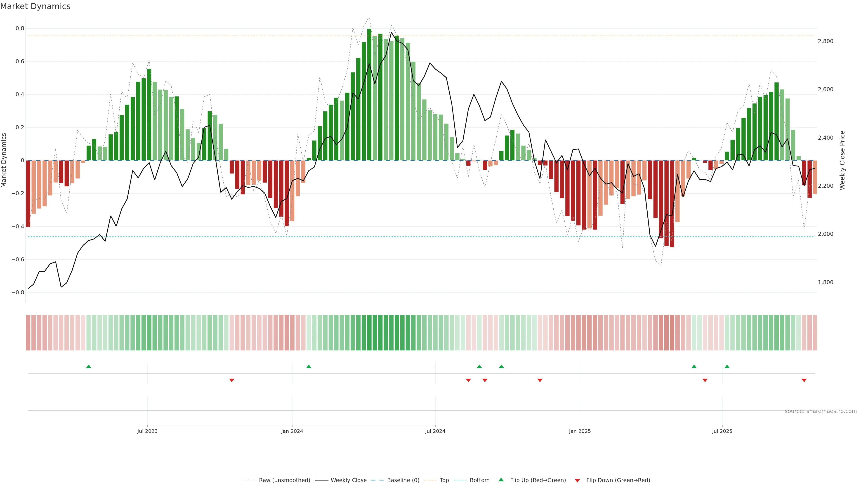Click the darkest green heatmap strip cell

pos(369,333)
